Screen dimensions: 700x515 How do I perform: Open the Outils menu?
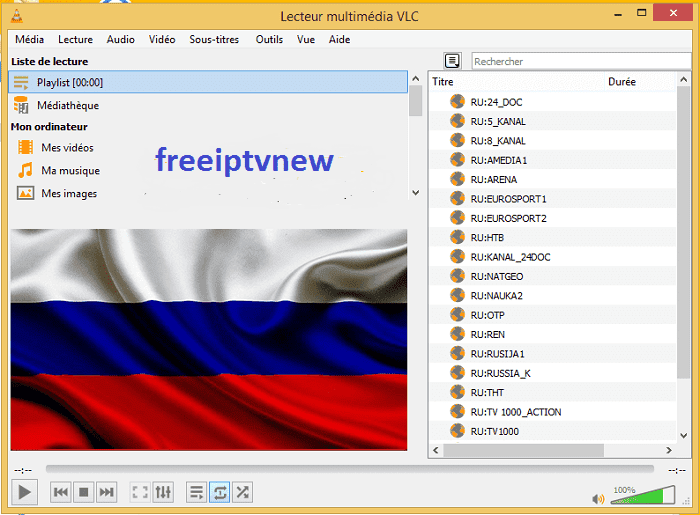(269, 39)
